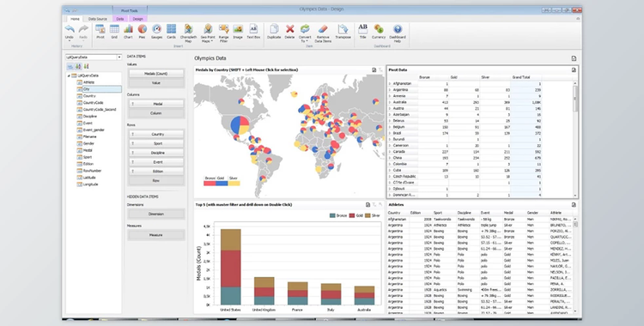The width and height of the screenshot is (644, 326).
Task: Click the Redo arrow icon in ribbon
Action: (83, 29)
